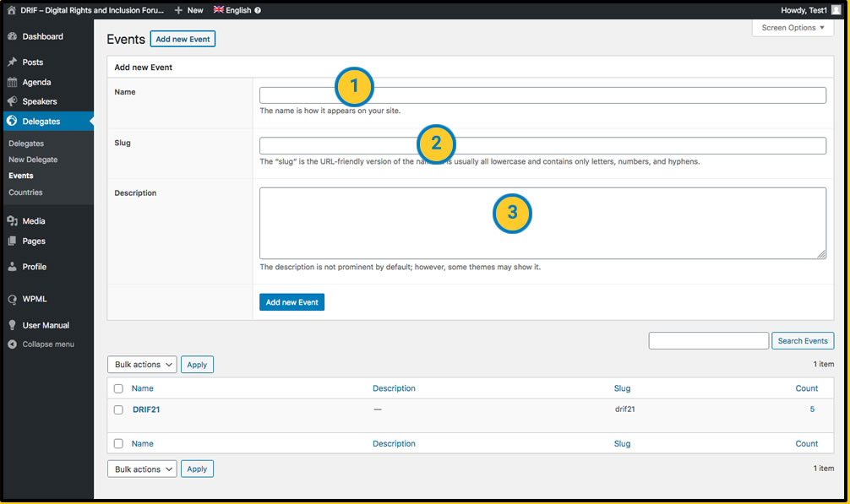Click the User Manual lightbulb icon

tap(12, 325)
